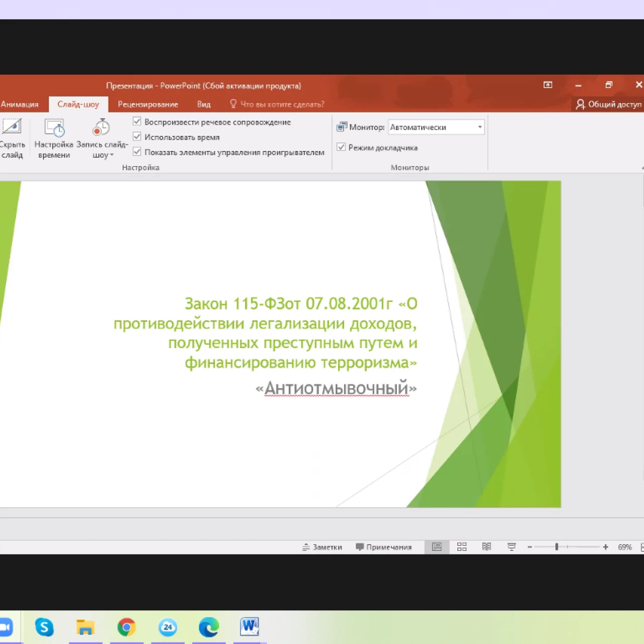Viewport: 644px width, 644px height.
Task: Open Google Chrome from the taskbar
Action: tap(127, 627)
